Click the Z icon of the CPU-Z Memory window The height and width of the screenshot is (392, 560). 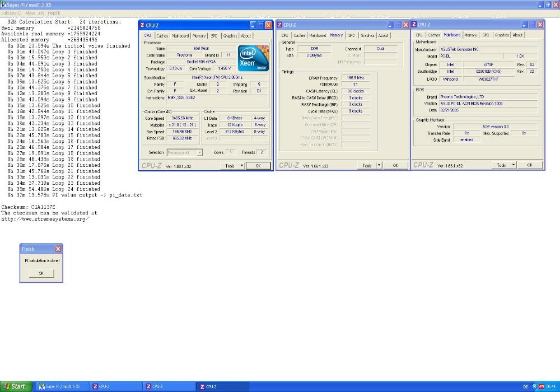tap(279, 25)
